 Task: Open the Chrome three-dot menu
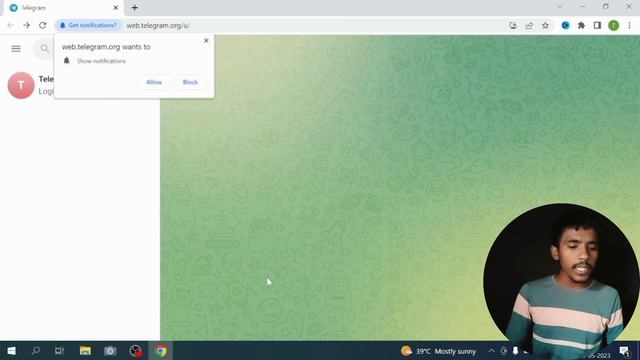629,25
